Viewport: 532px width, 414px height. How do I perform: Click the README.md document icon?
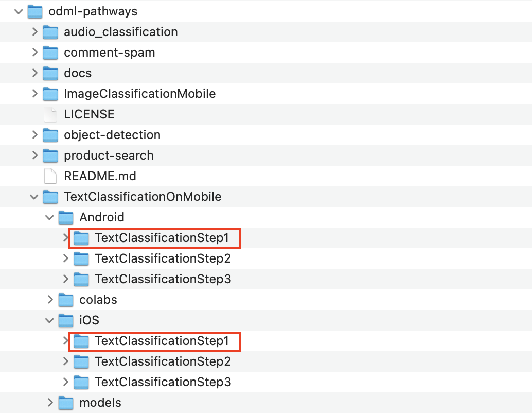click(50, 176)
